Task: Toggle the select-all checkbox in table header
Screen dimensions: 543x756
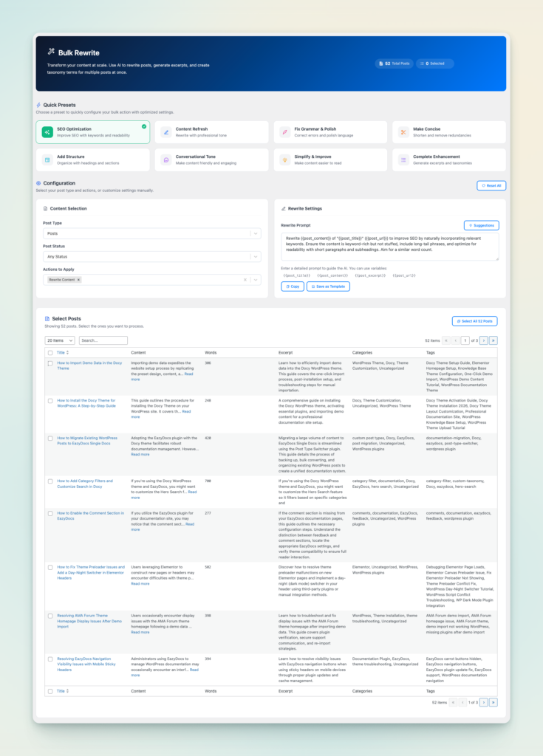Action: [50, 352]
